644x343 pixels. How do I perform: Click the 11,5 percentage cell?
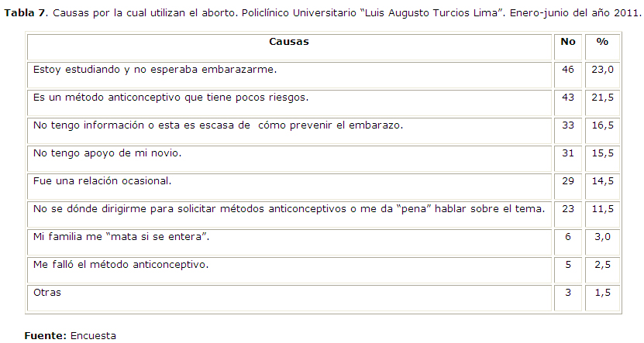(602, 209)
